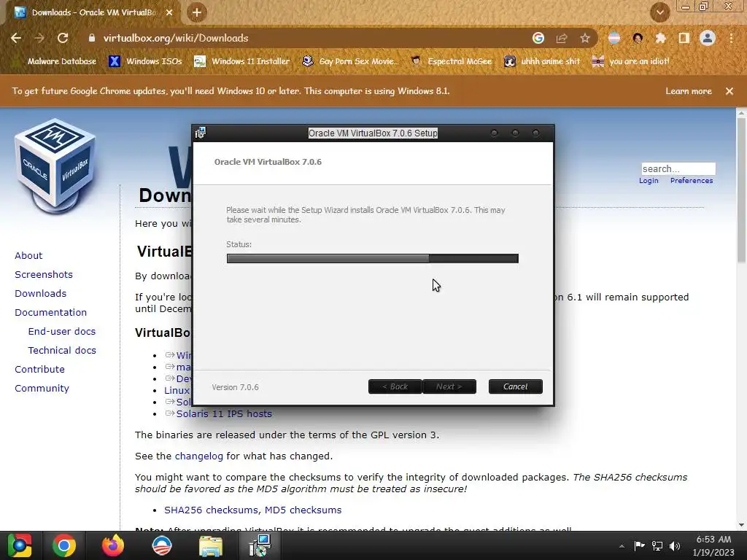
Task: Click the VirtualBox cube logo
Action: (55, 166)
